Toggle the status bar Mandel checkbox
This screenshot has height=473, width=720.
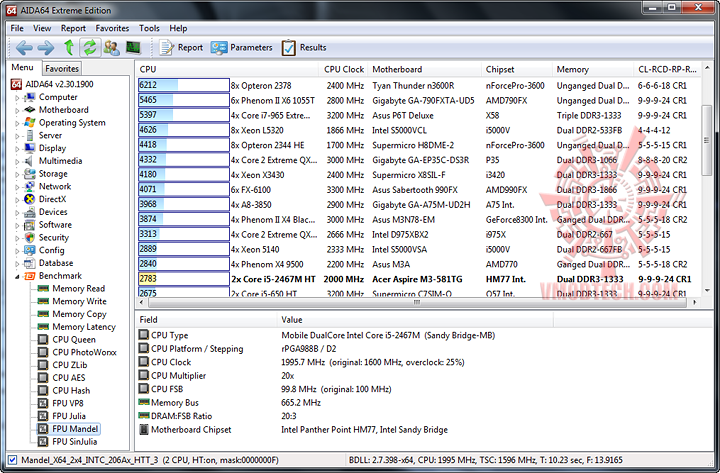click(x=12, y=460)
